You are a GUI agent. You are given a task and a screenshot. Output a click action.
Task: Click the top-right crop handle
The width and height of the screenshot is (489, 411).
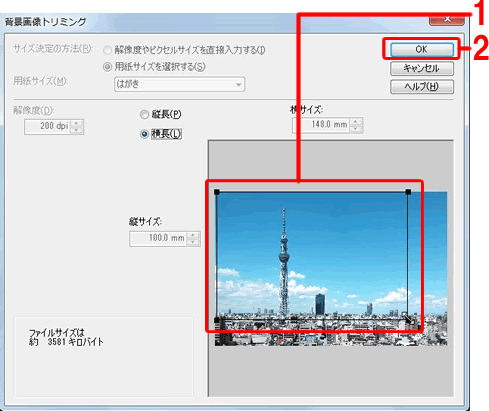pyautogui.click(x=408, y=192)
